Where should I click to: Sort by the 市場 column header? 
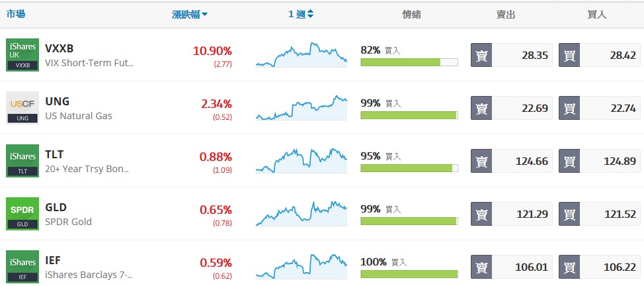pyautogui.click(x=16, y=14)
